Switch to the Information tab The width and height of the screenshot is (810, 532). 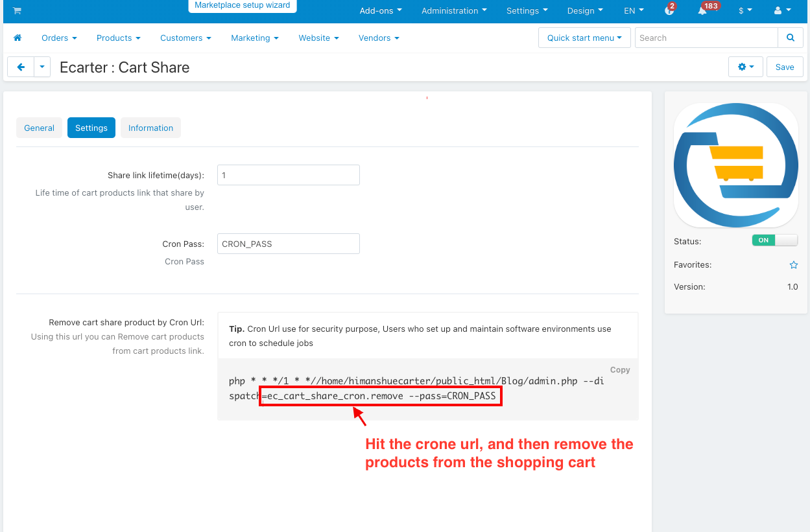[x=150, y=128]
